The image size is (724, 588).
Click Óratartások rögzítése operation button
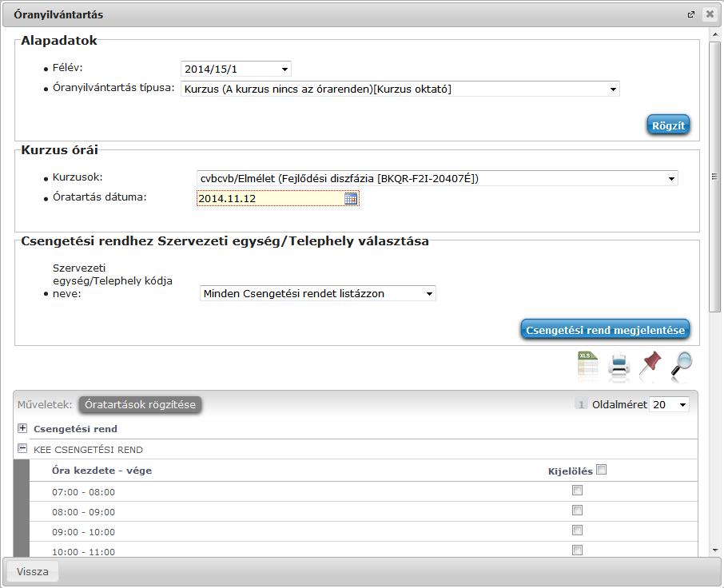point(140,405)
